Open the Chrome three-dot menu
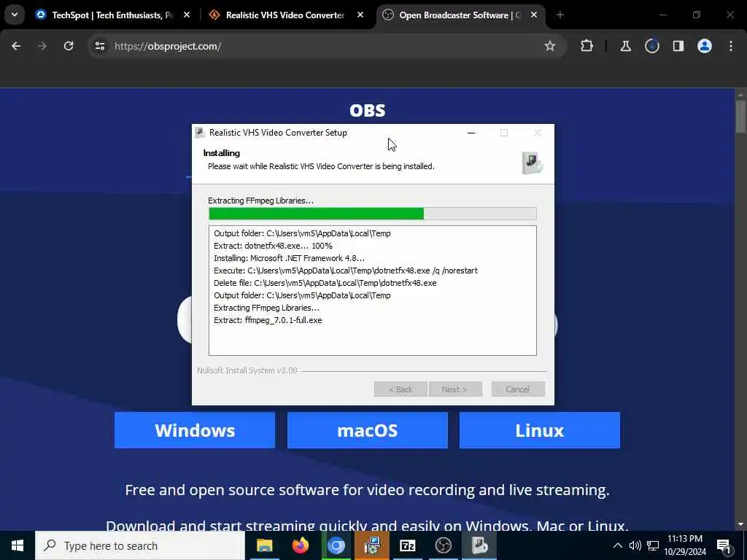Screen dimensions: 747x560 coord(731,46)
